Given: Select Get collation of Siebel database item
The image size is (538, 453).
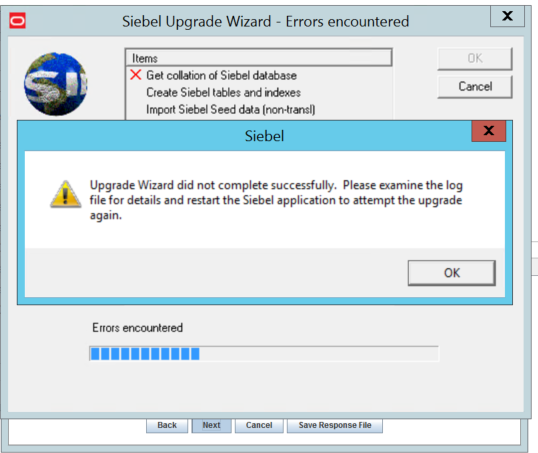Looking at the screenshot, I should click(221, 75).
